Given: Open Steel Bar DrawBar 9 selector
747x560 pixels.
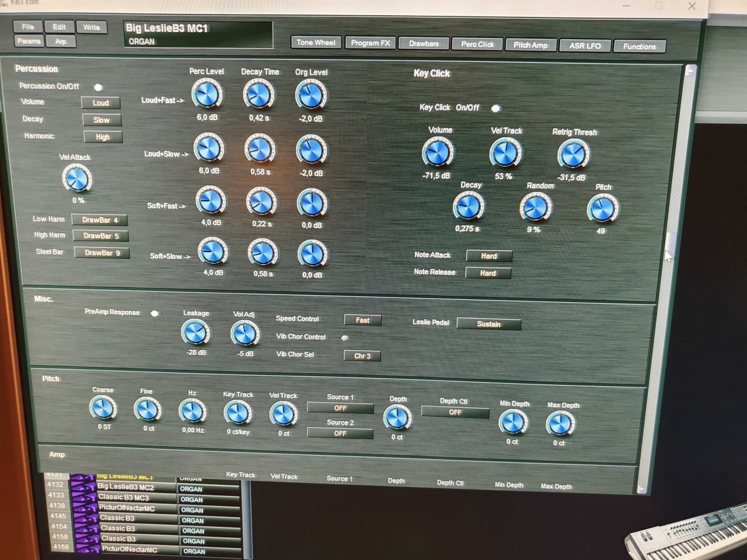Looking at the screenshot, I should (x=102, y=253).
